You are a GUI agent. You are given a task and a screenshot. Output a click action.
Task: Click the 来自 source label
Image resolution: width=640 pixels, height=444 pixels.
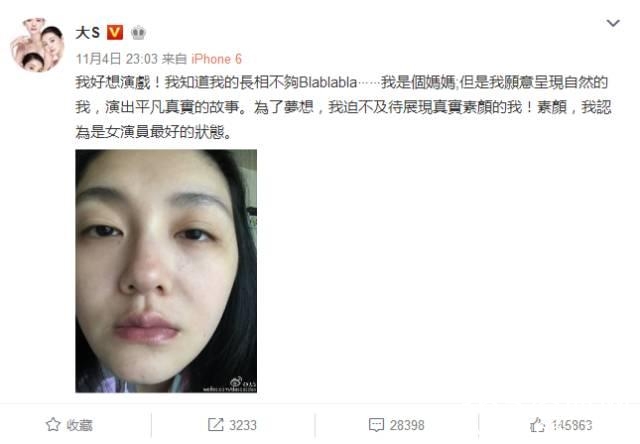(174, 59)
